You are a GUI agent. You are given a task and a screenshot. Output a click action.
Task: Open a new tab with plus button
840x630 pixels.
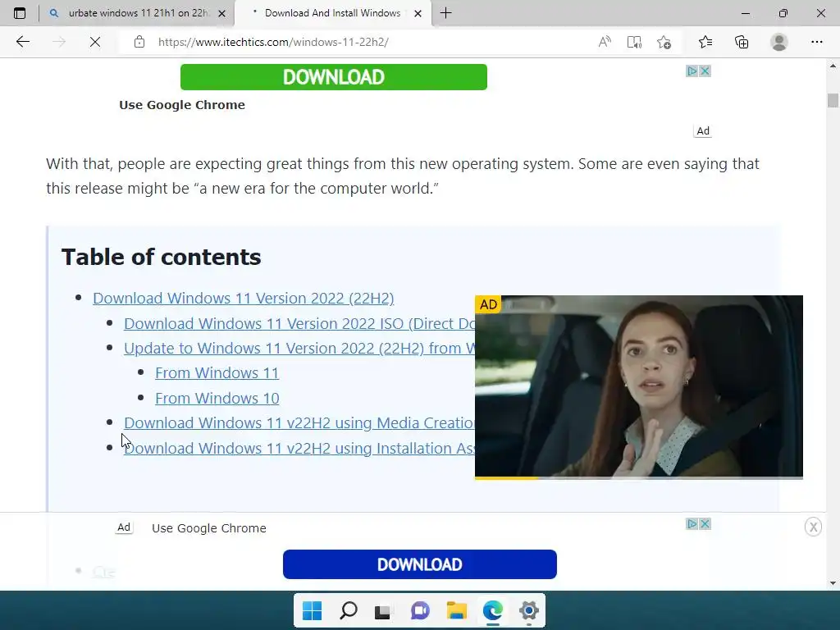point(445,13)
